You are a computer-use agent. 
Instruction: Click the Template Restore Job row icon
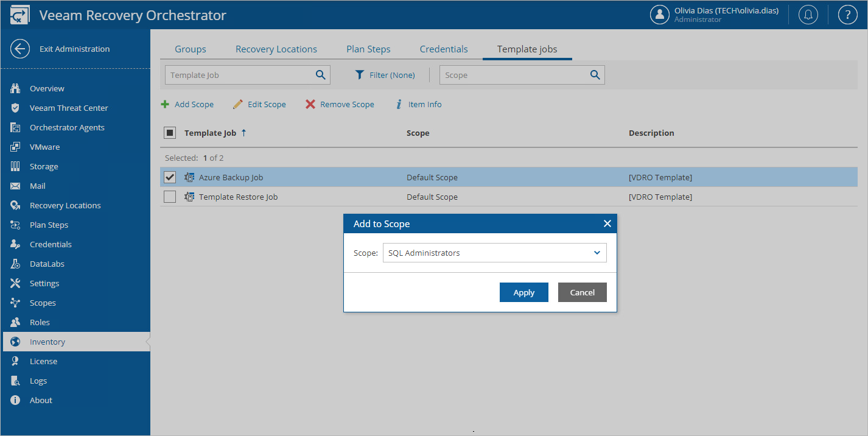coord(189,197)
